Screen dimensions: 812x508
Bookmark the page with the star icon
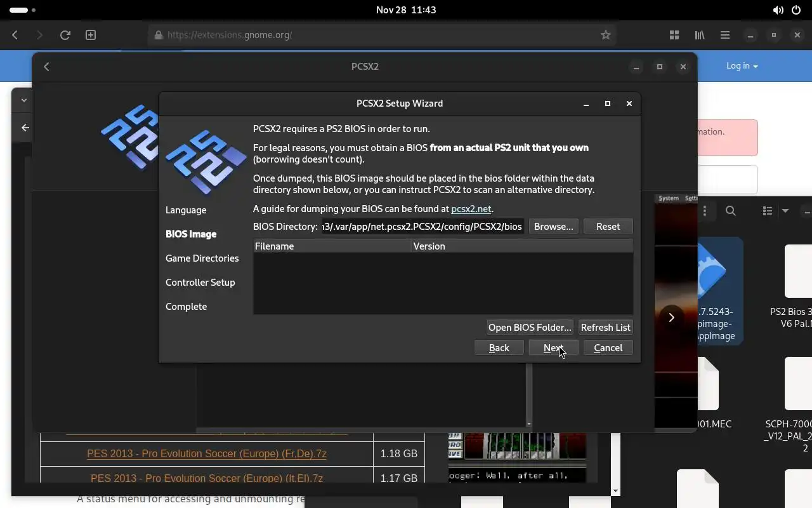pos(605,35)
